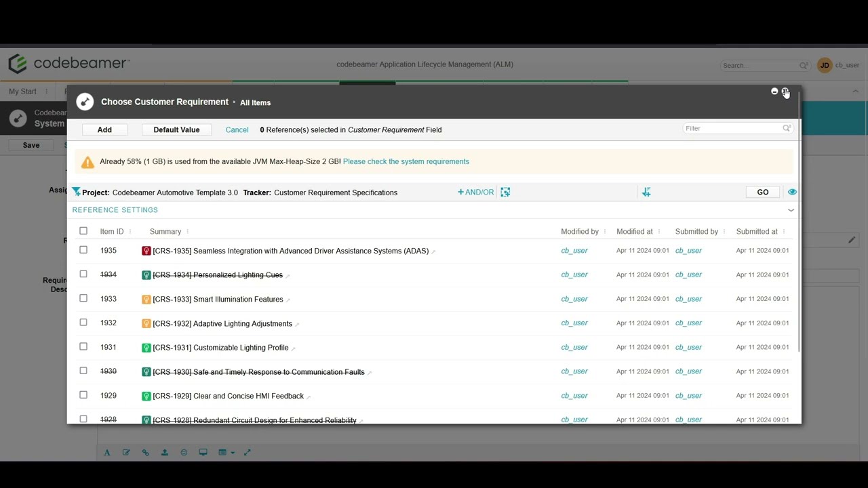Image resolution: width=868 pixels, height=488 pixels.
Task: Open the Summary column menu handle
Action: pos(187,232)
